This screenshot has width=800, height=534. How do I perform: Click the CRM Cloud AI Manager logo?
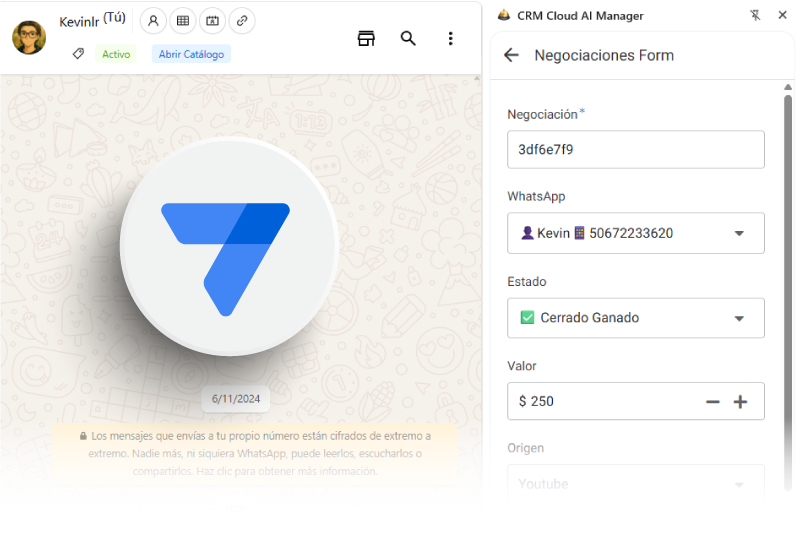click(504, 15)
